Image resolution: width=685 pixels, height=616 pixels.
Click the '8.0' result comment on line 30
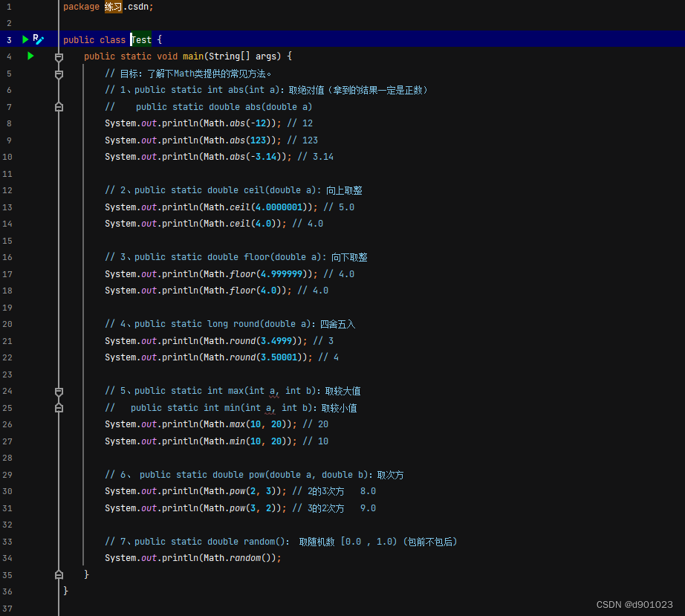[x=368, y=491]
